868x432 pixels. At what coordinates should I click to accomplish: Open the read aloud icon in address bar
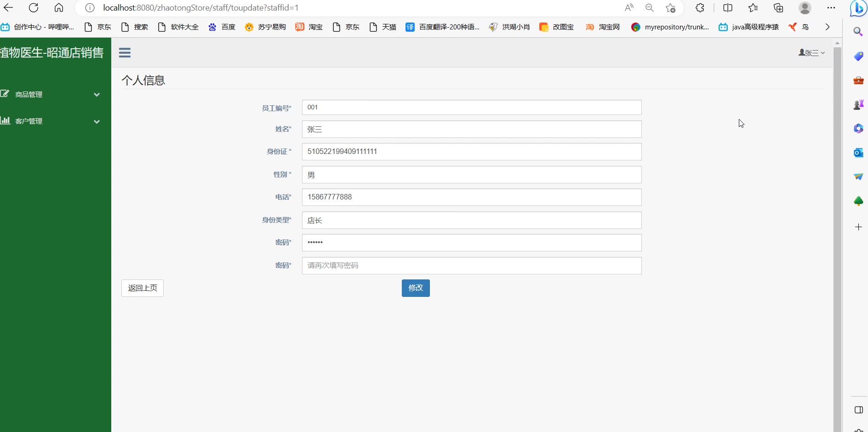point(629,8)
